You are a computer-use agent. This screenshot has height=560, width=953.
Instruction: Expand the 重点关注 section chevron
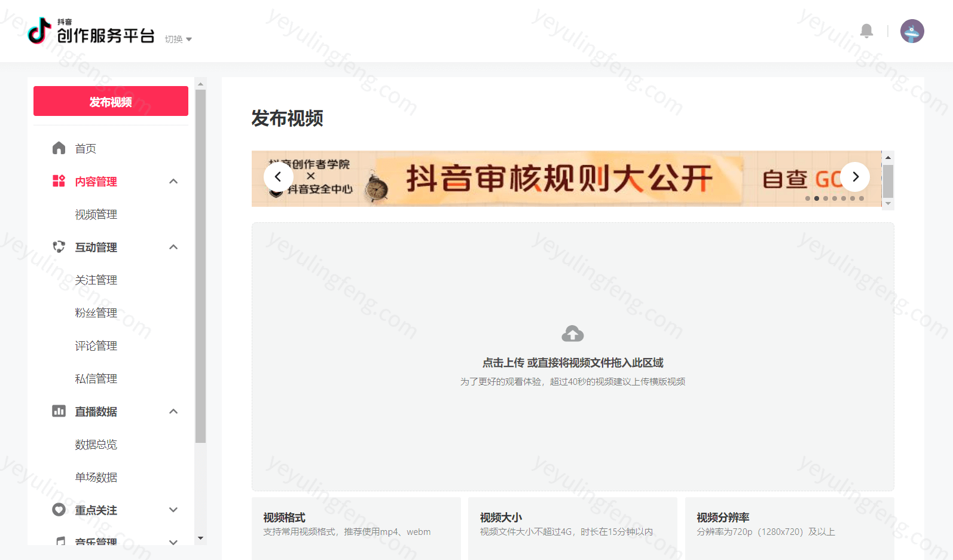pos(173,510)
